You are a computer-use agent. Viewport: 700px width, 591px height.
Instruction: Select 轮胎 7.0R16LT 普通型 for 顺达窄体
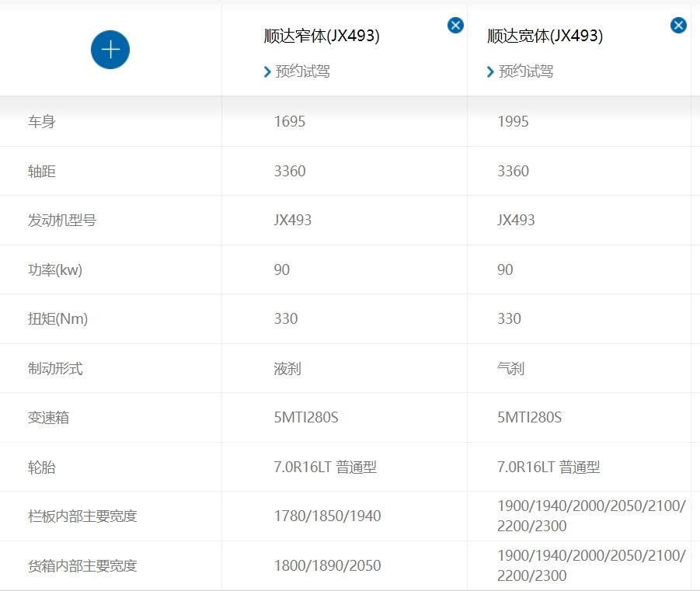[326, 467]
